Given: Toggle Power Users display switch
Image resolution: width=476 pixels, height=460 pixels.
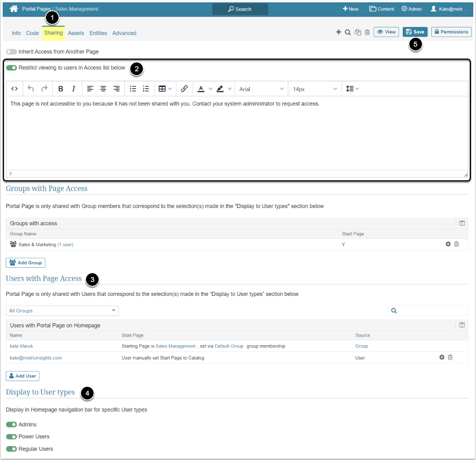Looking at the screenshot, I should click(x=12, y=437).
